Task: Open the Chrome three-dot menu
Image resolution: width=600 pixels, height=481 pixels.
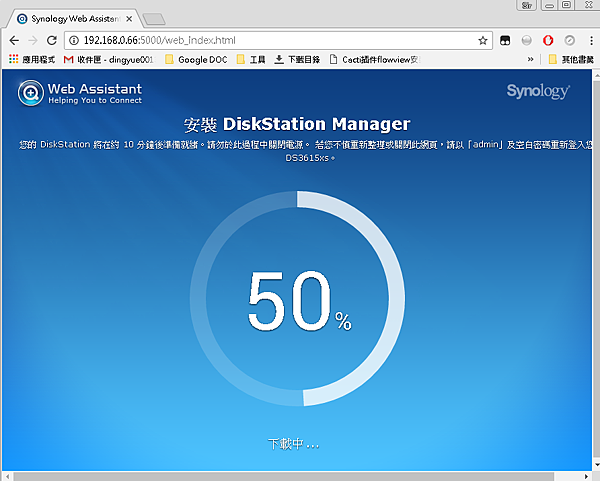Action: [591, 40]
